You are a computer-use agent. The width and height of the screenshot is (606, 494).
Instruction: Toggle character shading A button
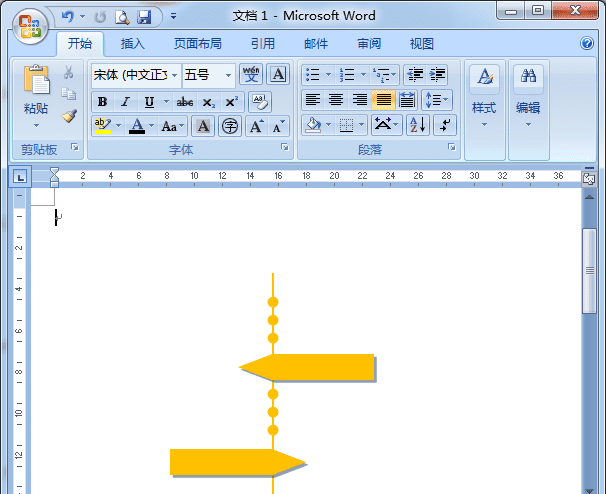(203, 126)
